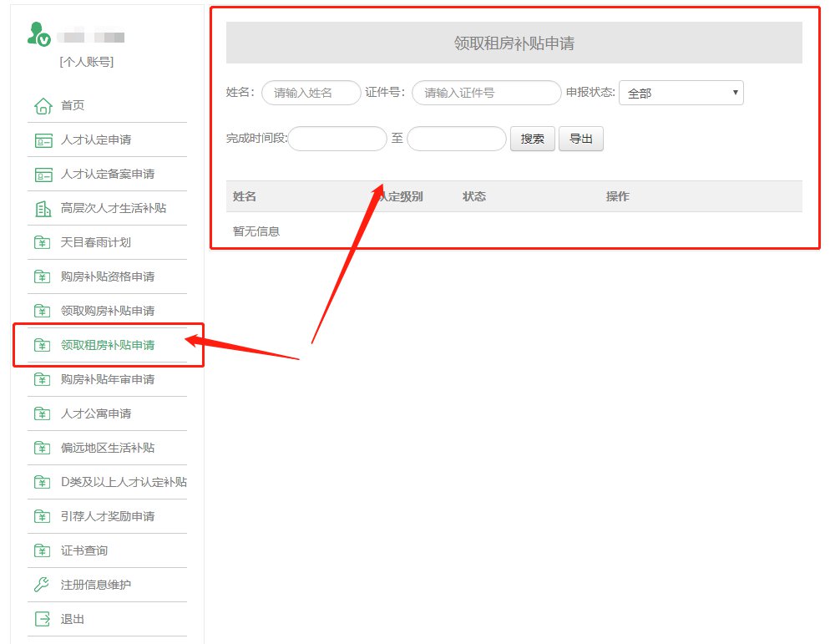
Task: Open 人才公寓申请 from the sidebar
Action: pos(95,413)
